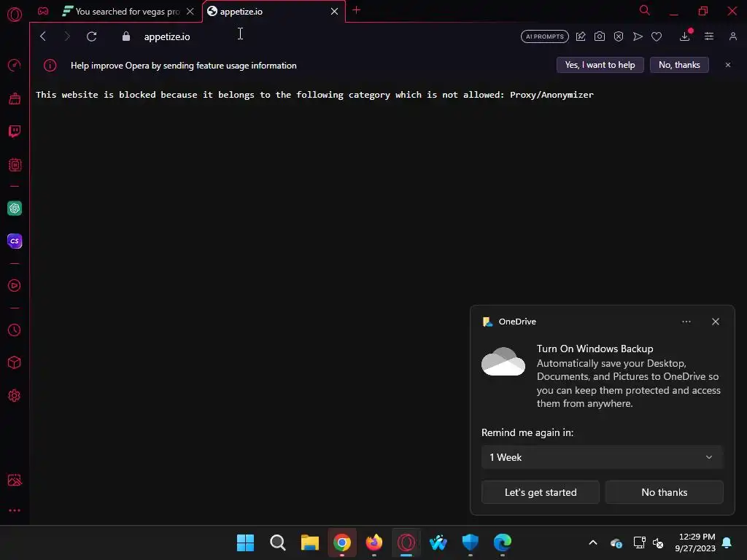This screenshot has height=560, width=747.
Task: Open OneDrive notification more options
Action: coord(686,322)
